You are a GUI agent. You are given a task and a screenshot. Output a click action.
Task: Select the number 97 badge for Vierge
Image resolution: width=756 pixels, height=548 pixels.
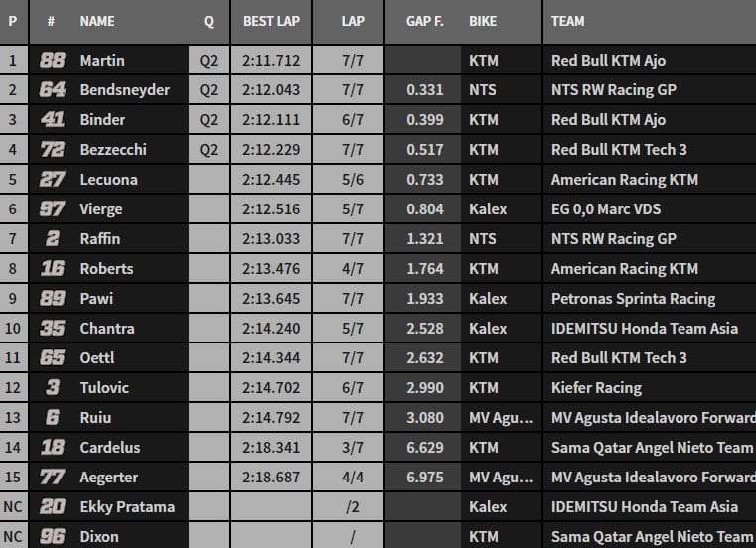coord(52,209)
